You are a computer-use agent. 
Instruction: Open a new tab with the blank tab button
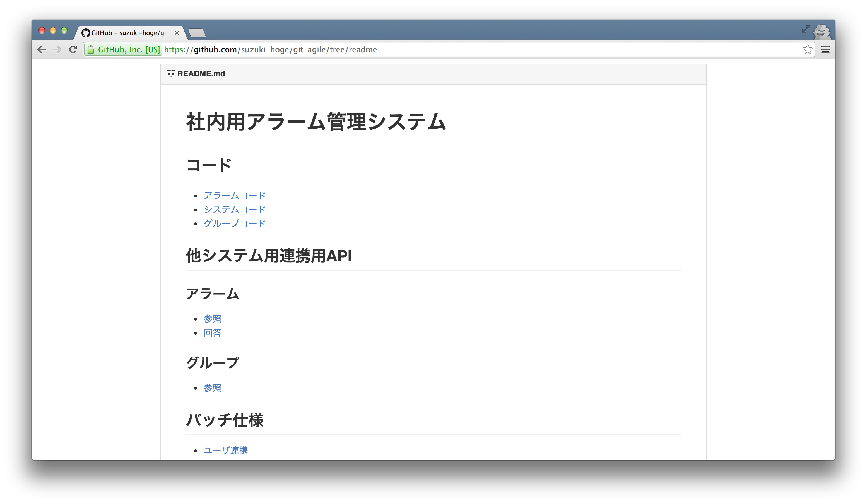point(197,33)
